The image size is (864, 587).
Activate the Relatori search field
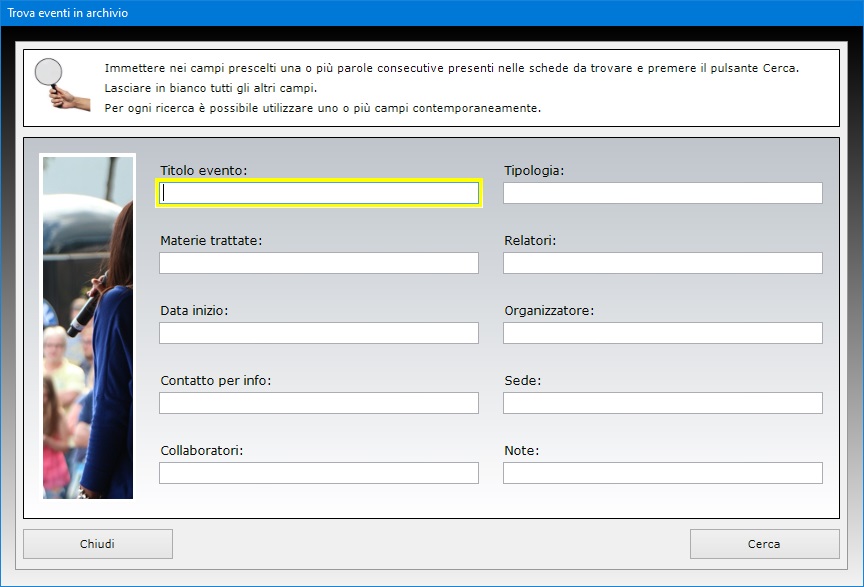click(662, 263)
